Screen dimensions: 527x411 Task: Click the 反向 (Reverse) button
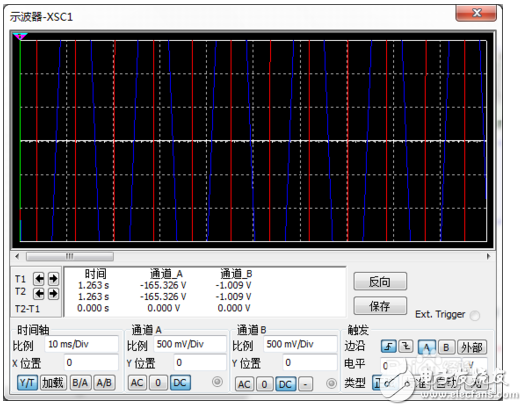click(x=380, y=282)
